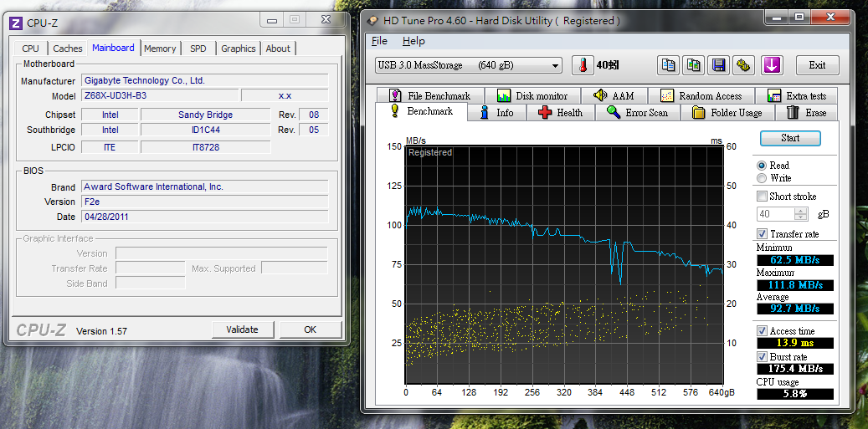Click the Chipset Rev. 08 value
Viewport: 868px width, 429px height.
click(x=313, y=115)
